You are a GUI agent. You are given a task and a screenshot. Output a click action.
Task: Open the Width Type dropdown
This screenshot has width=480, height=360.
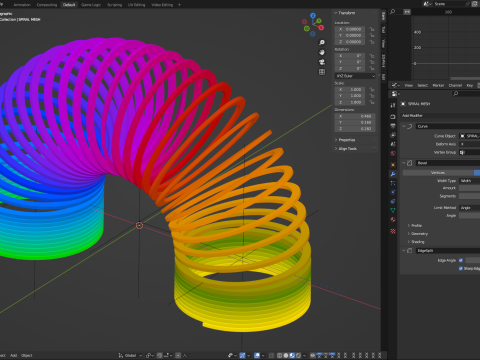469,181
